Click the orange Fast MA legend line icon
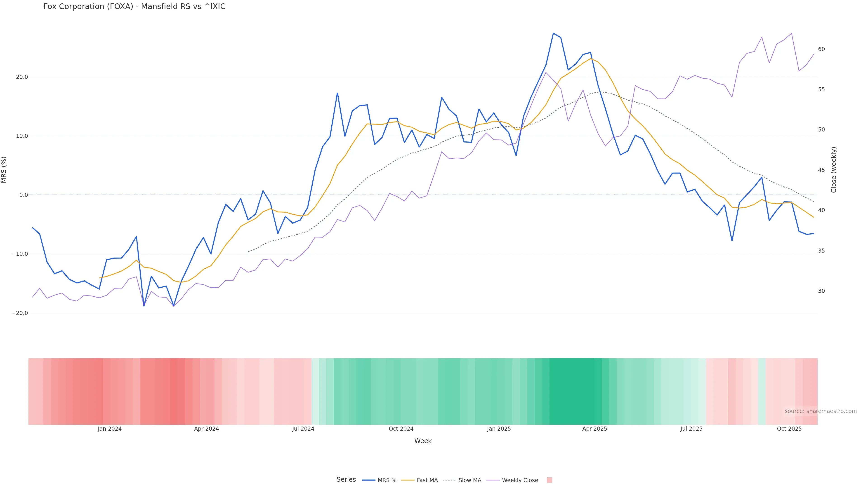This screenshot has height=488, width=868. 408,480
